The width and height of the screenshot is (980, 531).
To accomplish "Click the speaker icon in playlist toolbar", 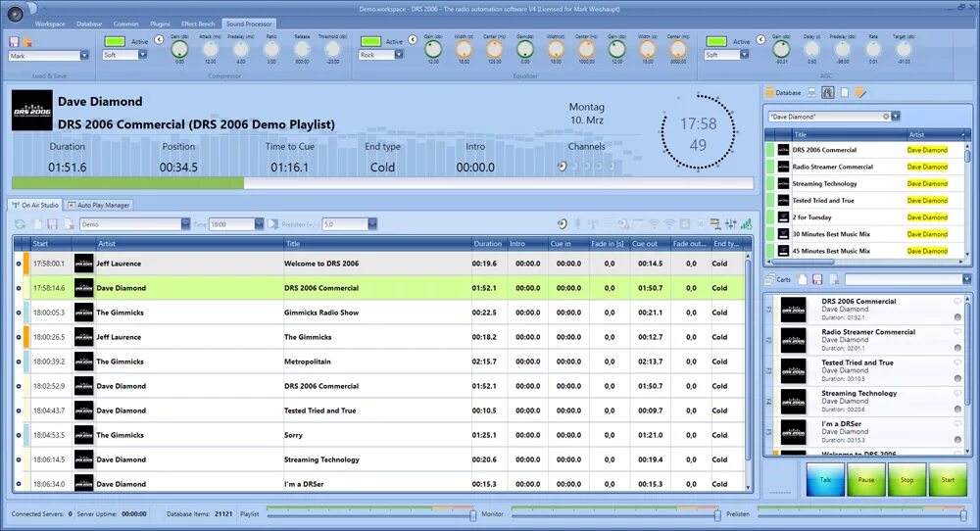I will [x=563, y=224].
